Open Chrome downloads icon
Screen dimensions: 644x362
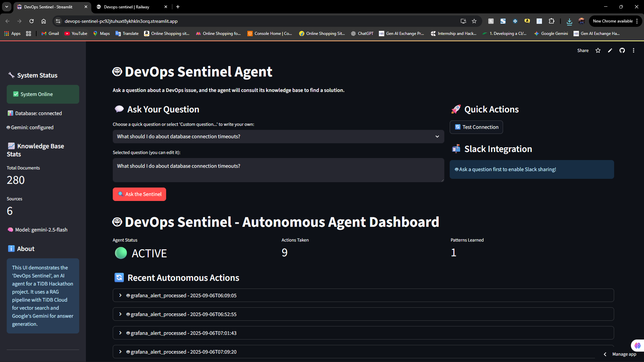click(569, 21)
